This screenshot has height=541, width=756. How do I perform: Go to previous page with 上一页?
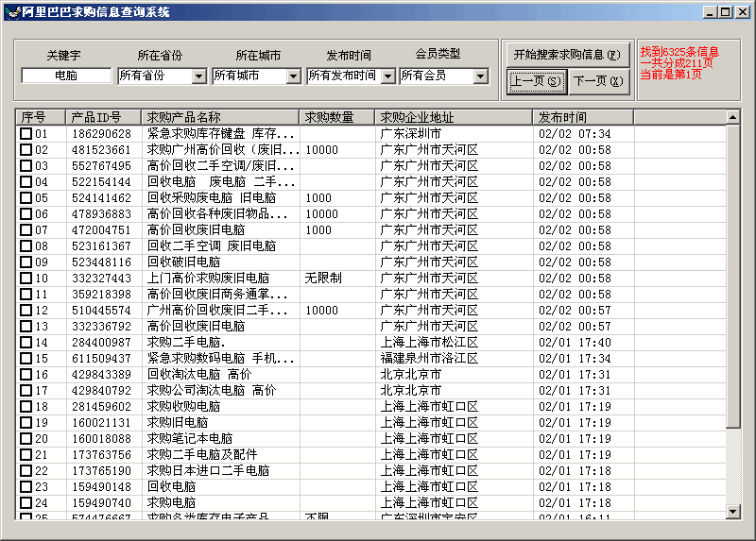pyautogui.click(x=536, y=81)
